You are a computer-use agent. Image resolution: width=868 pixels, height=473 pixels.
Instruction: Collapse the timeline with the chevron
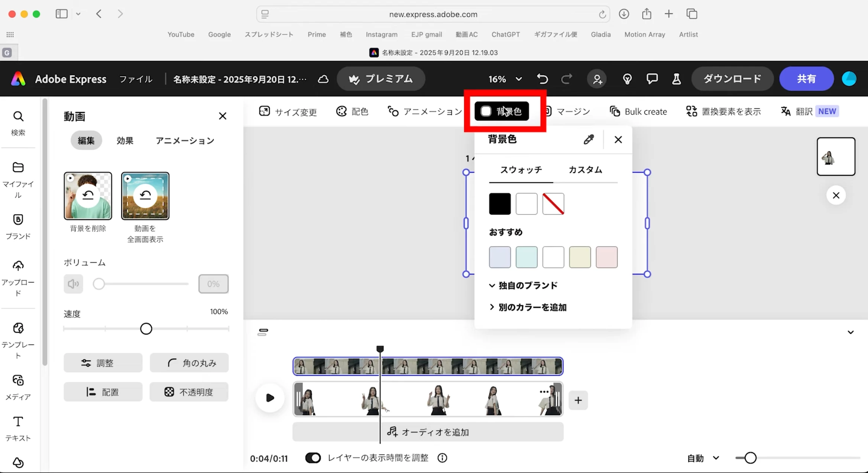click(x=851, y=332)
